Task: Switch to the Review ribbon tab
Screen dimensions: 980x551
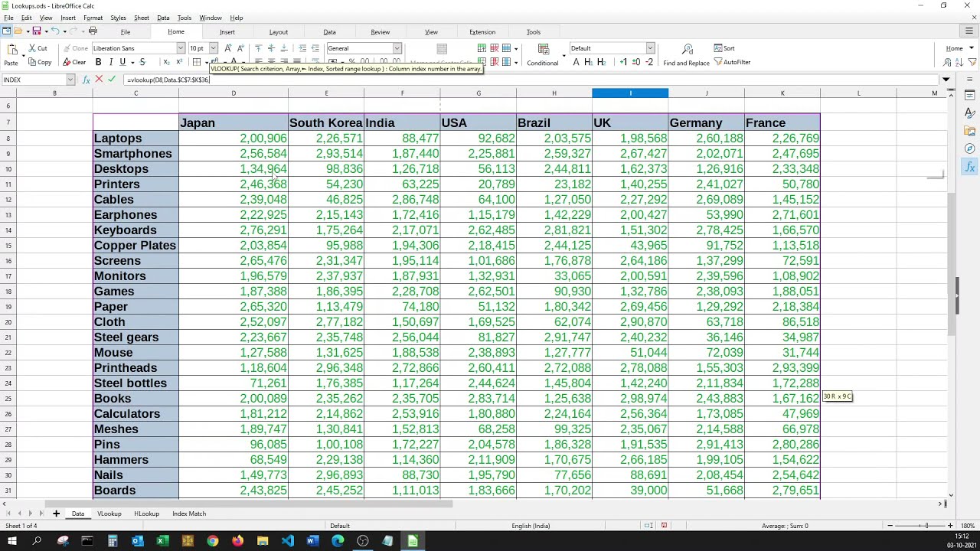Action: [x=381, y=32]
